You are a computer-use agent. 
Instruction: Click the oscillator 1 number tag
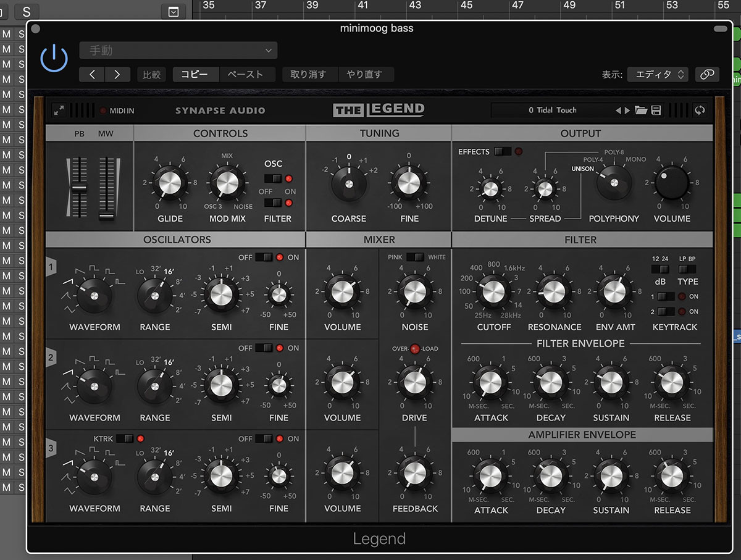[x=51, y=267]
